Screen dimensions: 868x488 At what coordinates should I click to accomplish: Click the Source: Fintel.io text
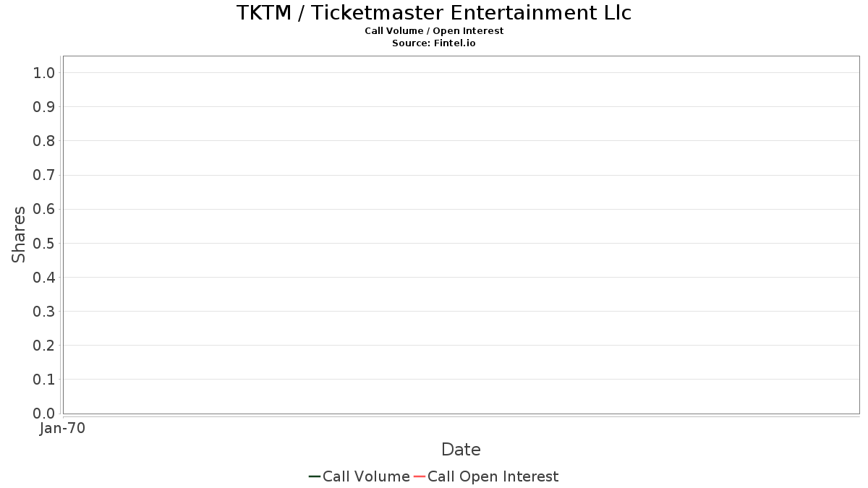[x=434, y=43]
